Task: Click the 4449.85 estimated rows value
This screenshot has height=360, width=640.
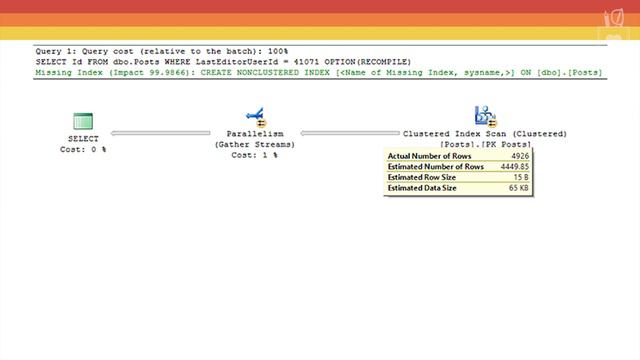Action: (x=515, y=167)
